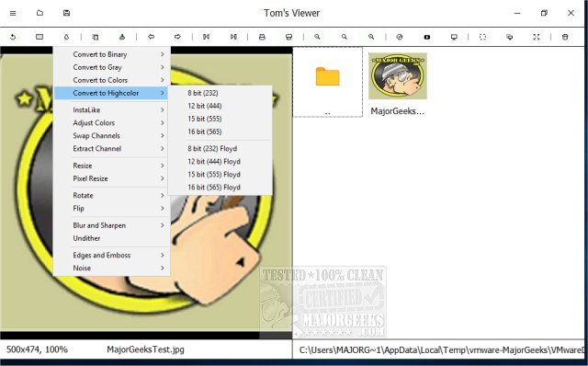Click the droplet effects icon in toolbar
588x366 pixels.
click(66, 37)
